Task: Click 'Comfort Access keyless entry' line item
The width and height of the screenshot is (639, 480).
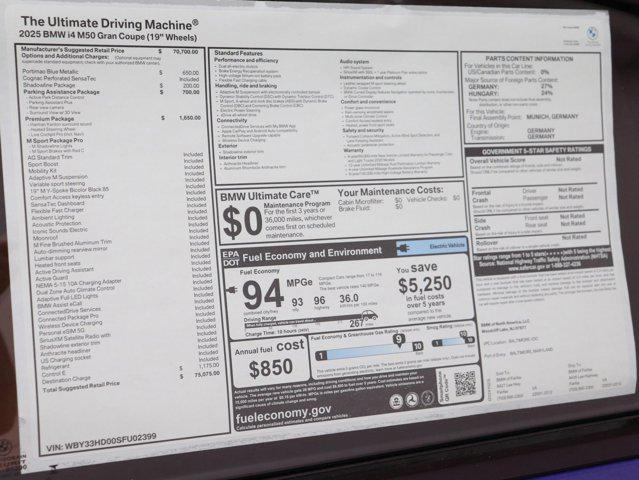Action: tap(67, 196)
